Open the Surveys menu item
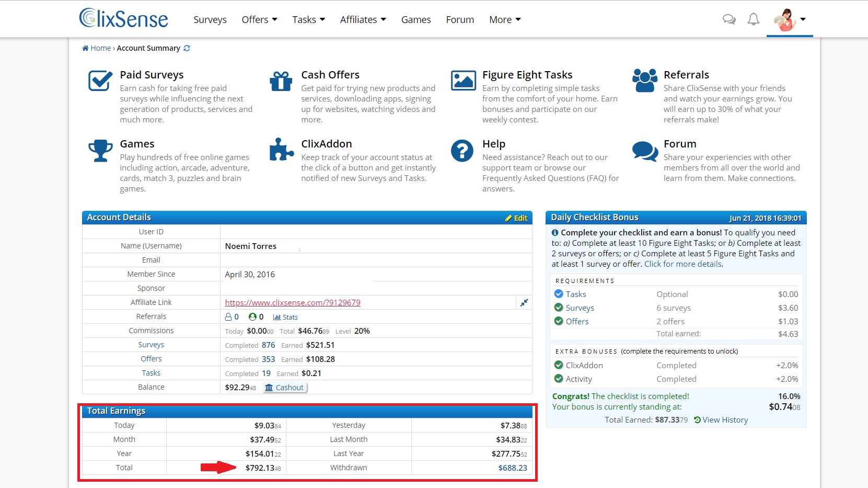This screenshot has height=488, width=868. point(210,20)
